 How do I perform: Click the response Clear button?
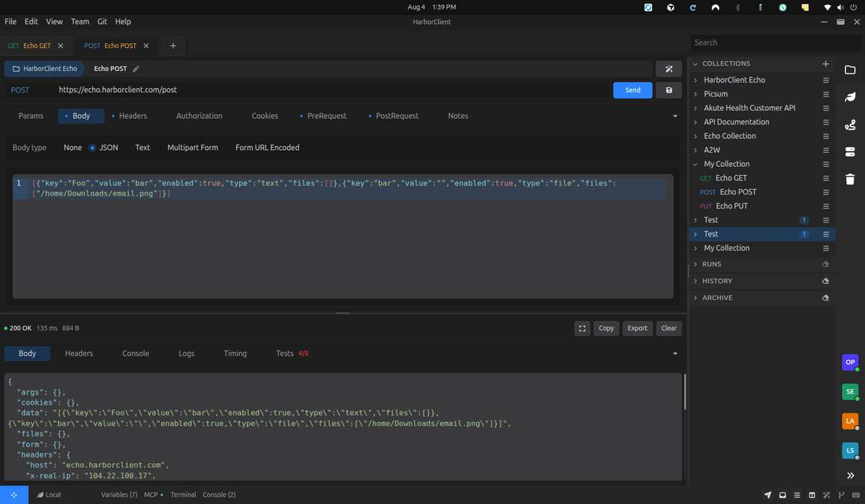[x=669, y=328]
